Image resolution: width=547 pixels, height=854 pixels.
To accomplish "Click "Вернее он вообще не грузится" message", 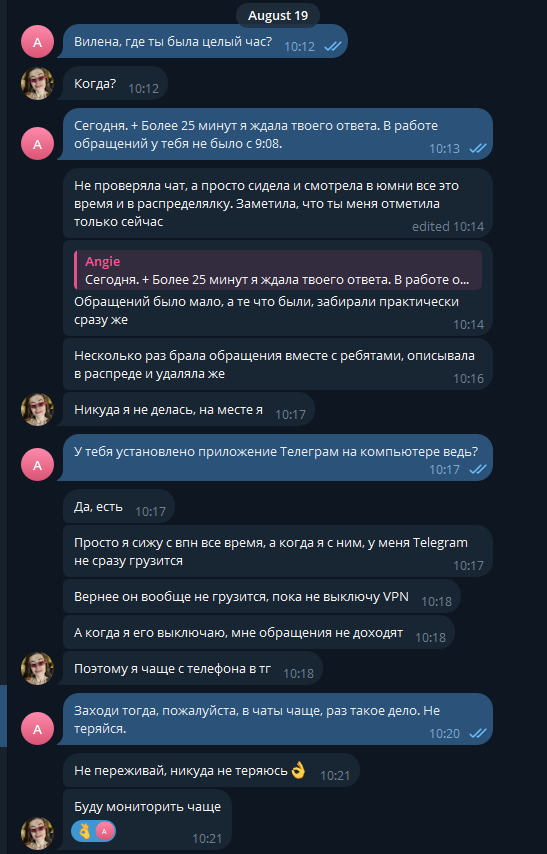I will [262, 596].
